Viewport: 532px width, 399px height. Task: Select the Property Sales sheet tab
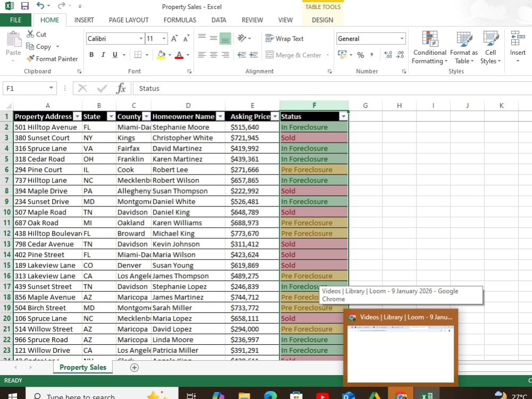[x=83, y=367]
